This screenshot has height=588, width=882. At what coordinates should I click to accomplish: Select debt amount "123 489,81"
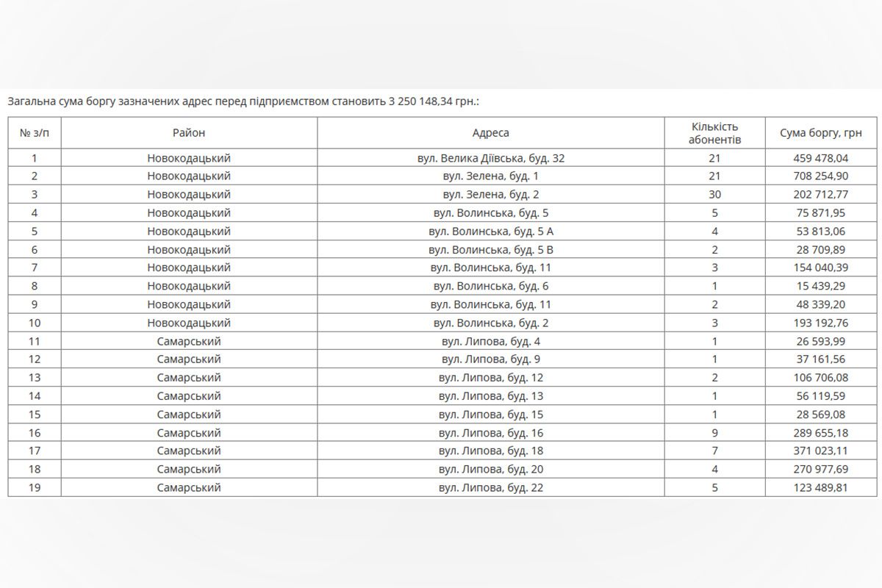[x=820, y=487]
